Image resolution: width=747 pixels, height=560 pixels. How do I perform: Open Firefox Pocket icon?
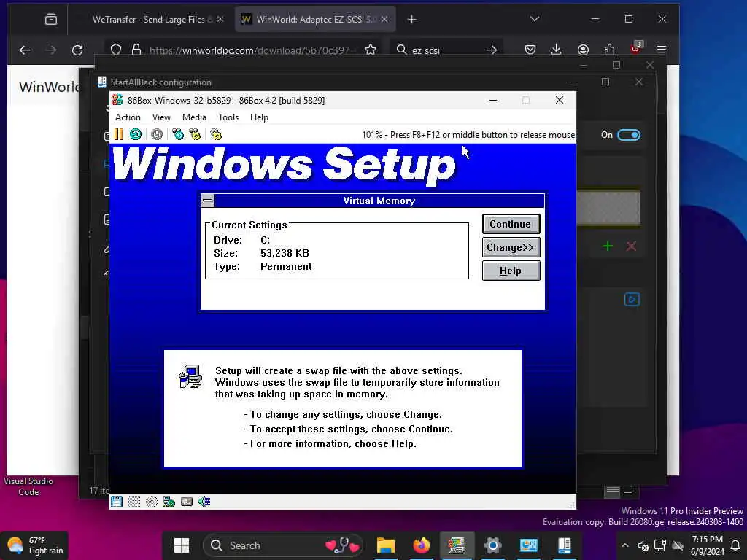coord(530,50)
